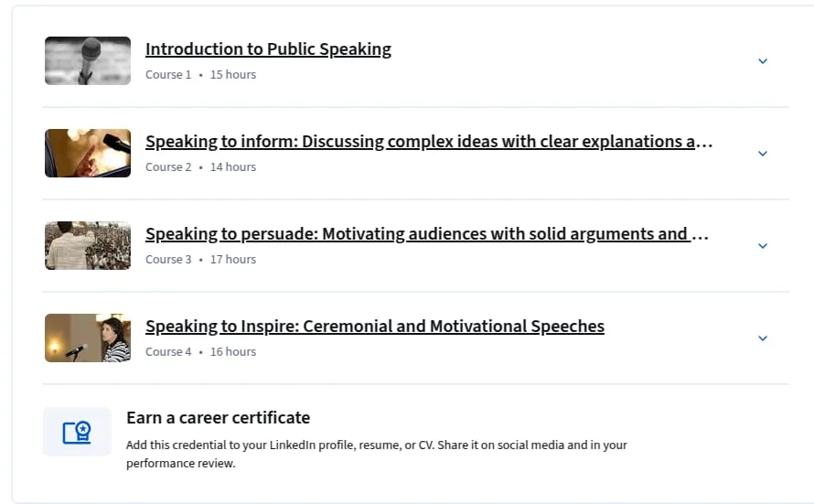
Task: Click the 15 hours duration text
Action: click(233, 75)
